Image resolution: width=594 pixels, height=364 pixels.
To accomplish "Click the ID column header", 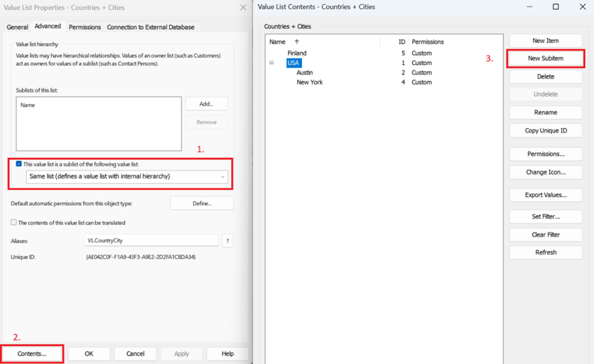I will click(401, 42).
